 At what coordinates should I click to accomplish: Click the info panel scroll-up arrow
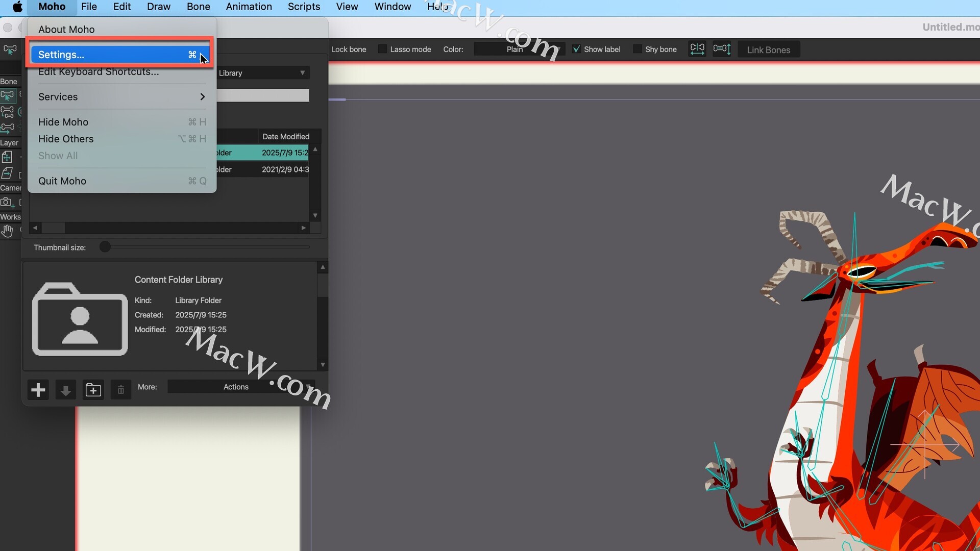tap(323, 267)
